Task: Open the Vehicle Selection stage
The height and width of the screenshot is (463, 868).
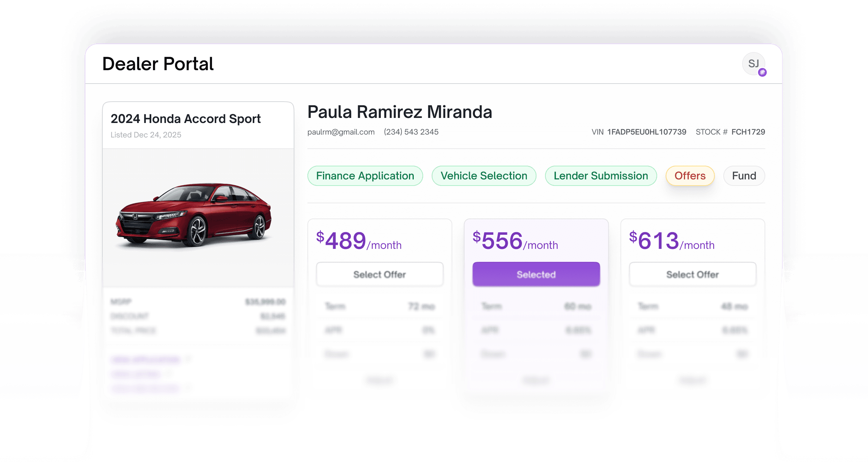Action: point(484,176)
